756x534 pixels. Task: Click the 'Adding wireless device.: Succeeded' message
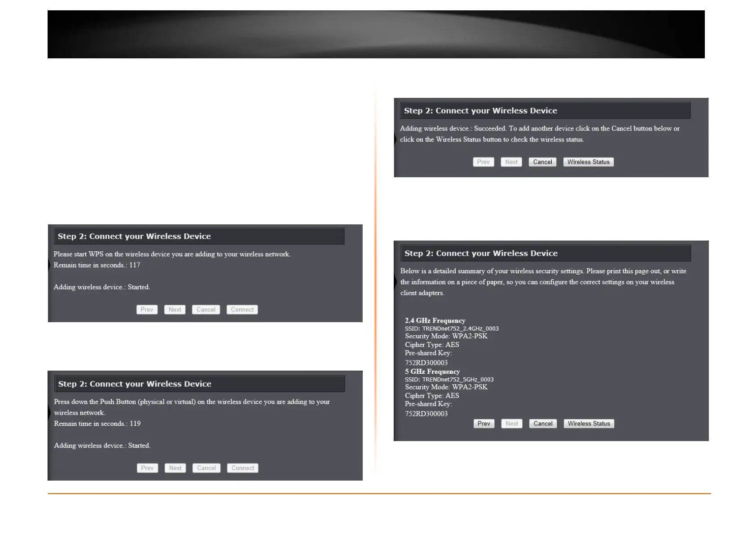[x=540, y=134]
